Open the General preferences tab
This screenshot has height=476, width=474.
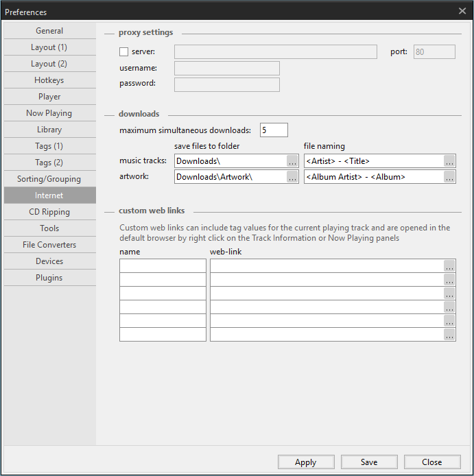point(49,31)
